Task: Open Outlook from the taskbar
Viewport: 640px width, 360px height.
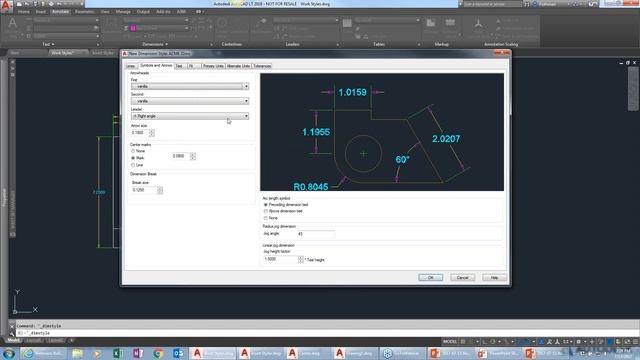Action: 178,353
